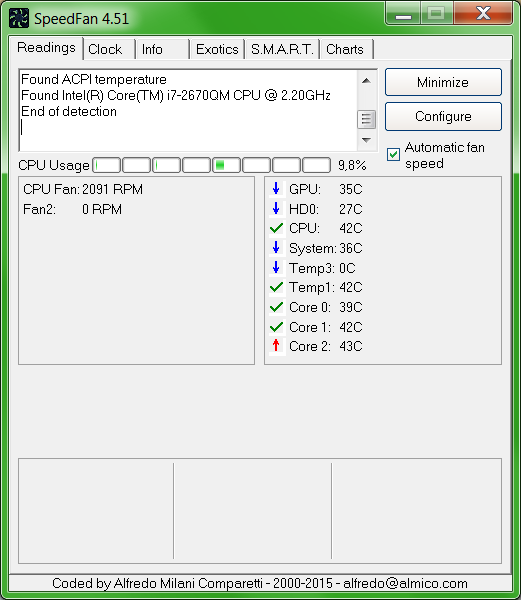Click 'End of detection' log line
Image resolution: width=521 pixels, height=600 pixels.
(x=69, y=111)
